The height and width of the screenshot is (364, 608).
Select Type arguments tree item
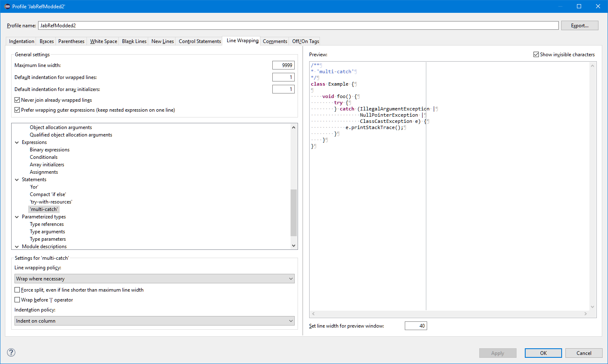[x=47, y=232]
